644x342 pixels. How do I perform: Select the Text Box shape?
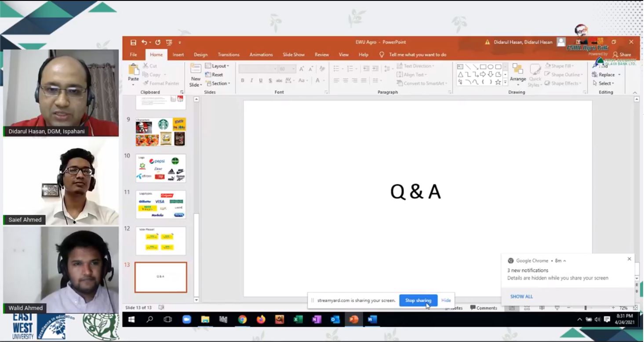tap(460, 67)
